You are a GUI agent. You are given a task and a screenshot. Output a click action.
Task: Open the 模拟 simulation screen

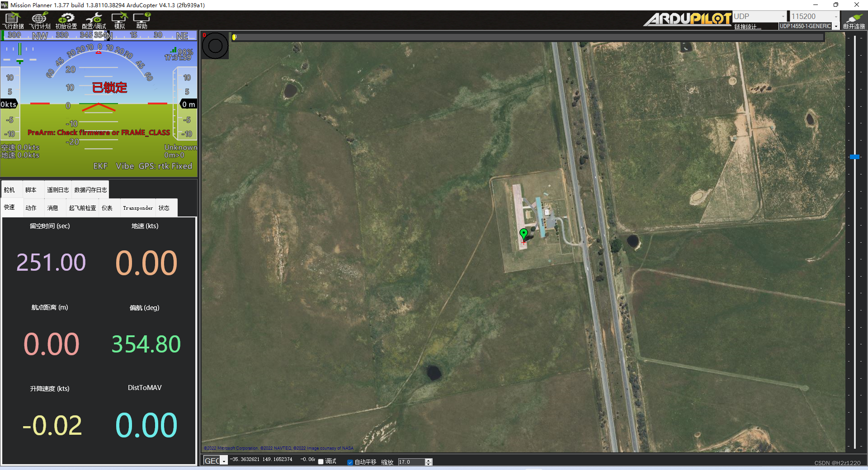[119, 21]
